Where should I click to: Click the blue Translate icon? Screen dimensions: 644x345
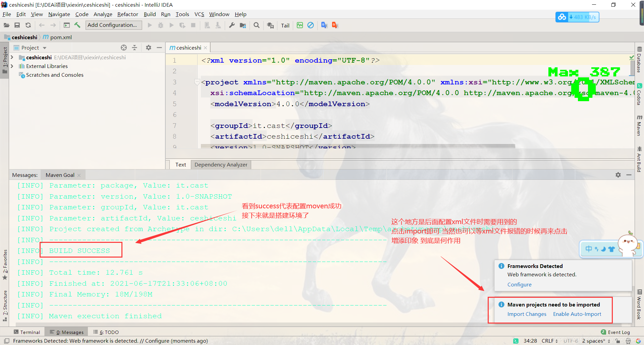[x=324, y=25]
